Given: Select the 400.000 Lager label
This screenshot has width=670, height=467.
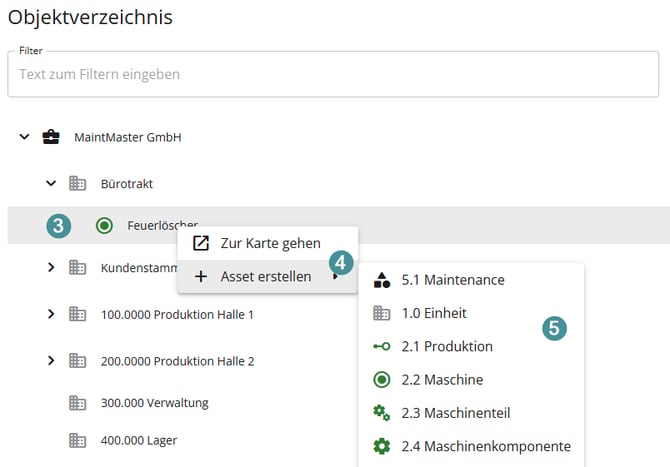Looking at the screenshot, I should pos(139,441).
